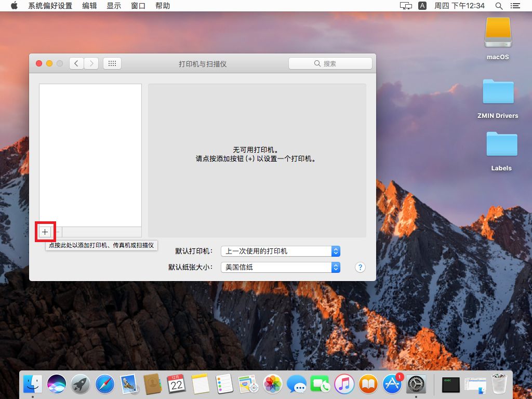
Task: Open the 帮助 menu
Action: 163,6
